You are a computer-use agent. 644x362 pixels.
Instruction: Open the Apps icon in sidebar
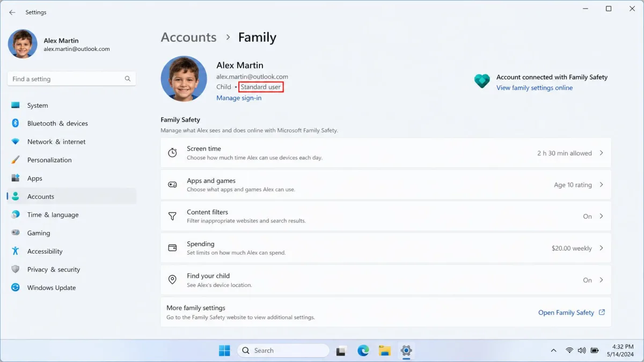pyautogui.click(x=16, y=178)
